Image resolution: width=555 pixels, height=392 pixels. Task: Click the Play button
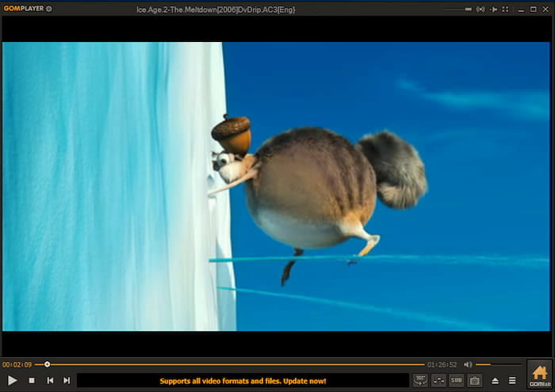coord(12,380)
